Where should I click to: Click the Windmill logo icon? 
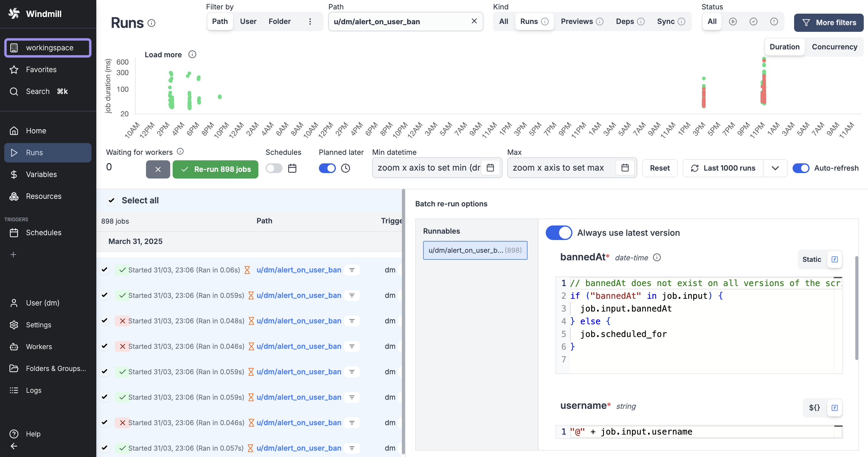[14, 14]
